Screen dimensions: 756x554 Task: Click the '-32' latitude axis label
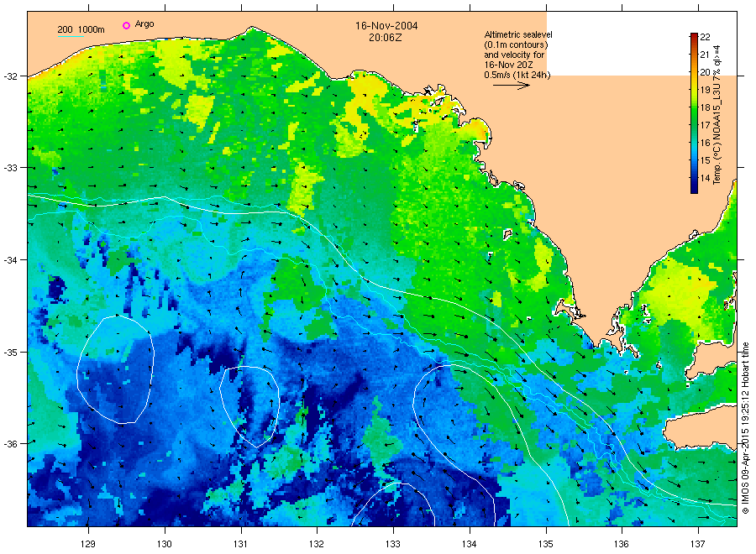pos(11,76)
